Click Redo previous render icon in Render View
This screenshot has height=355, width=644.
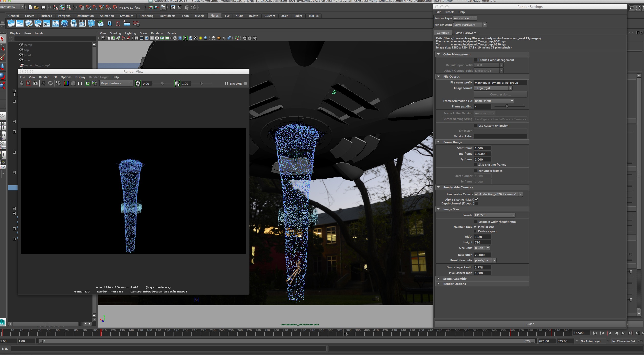[x=22, y=83]
